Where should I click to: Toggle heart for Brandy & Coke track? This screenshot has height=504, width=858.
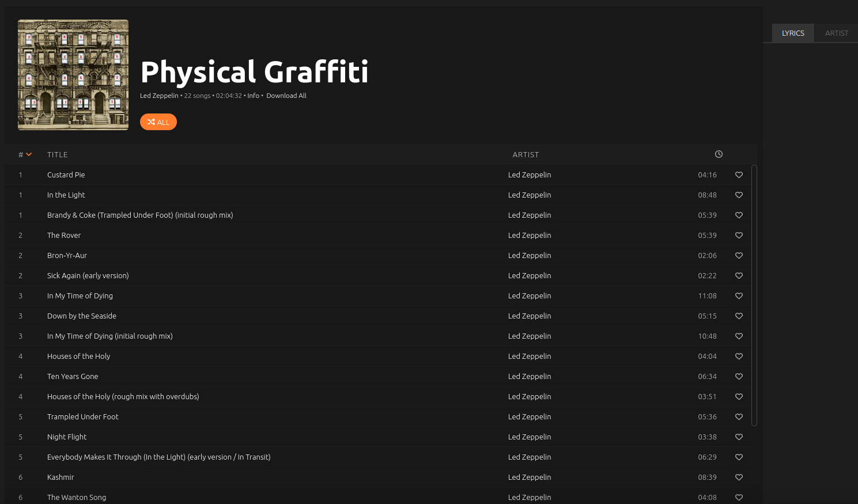739,215
